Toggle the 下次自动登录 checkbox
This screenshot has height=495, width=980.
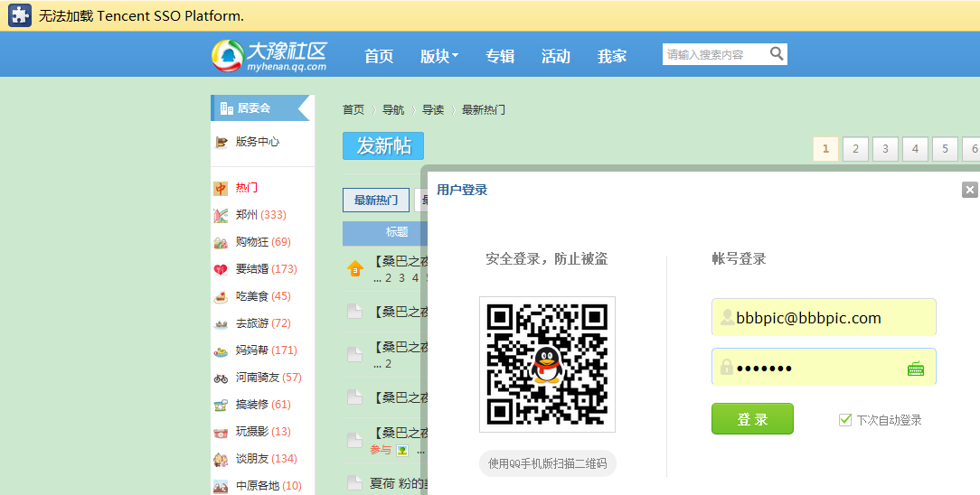click(845, 419)
